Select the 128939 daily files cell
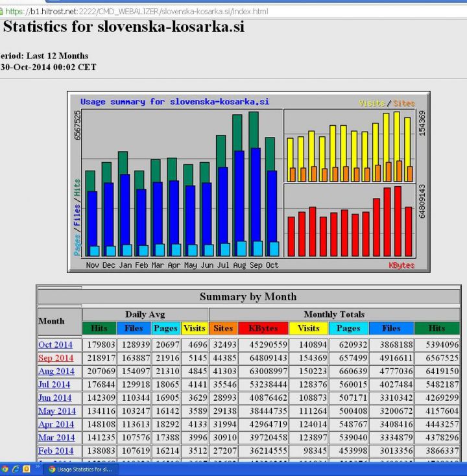Viewport: 467px width, 476px height. (134, 344)
